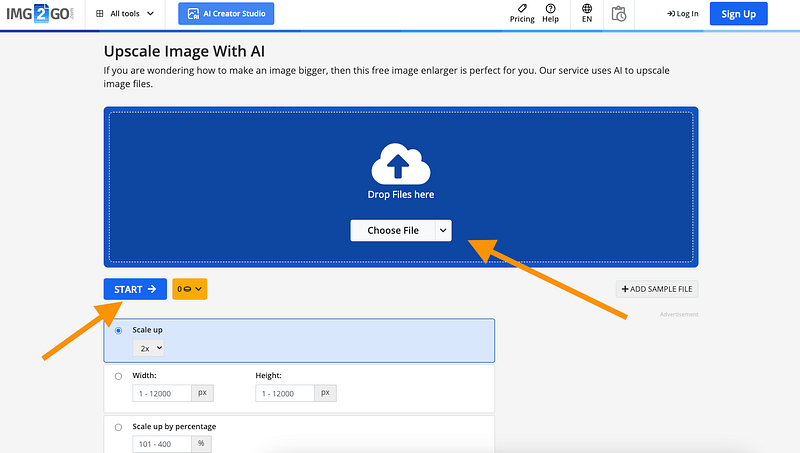Image resolution: width=800 pixels, height=453 pixels.
Task: Click Add Sample File button
Action: [x=657, y=289]
